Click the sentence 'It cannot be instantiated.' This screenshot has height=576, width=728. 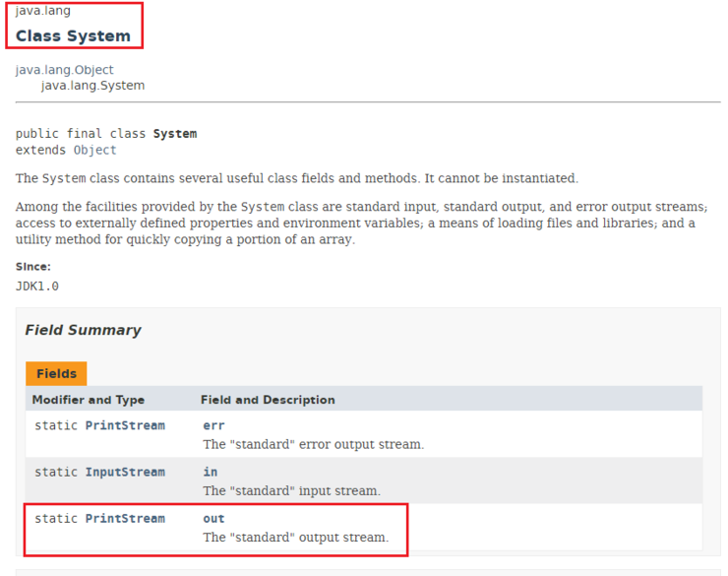pyautogui.click(x=502, y=178)
